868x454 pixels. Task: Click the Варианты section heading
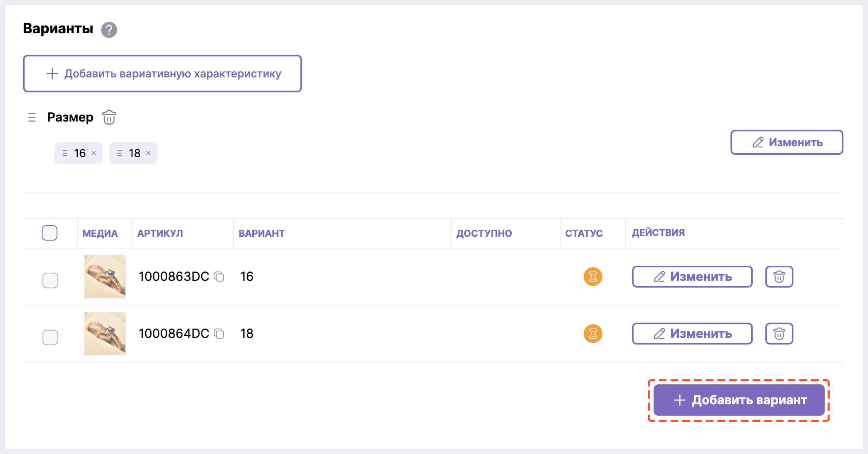coord(58,28)
